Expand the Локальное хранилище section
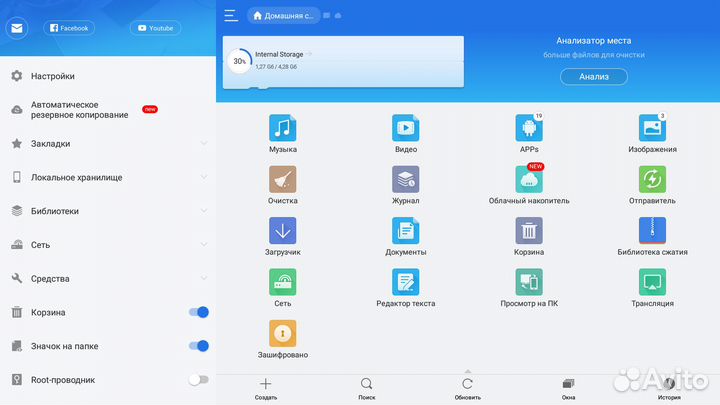The image size is (720, 405). [204, 177]
